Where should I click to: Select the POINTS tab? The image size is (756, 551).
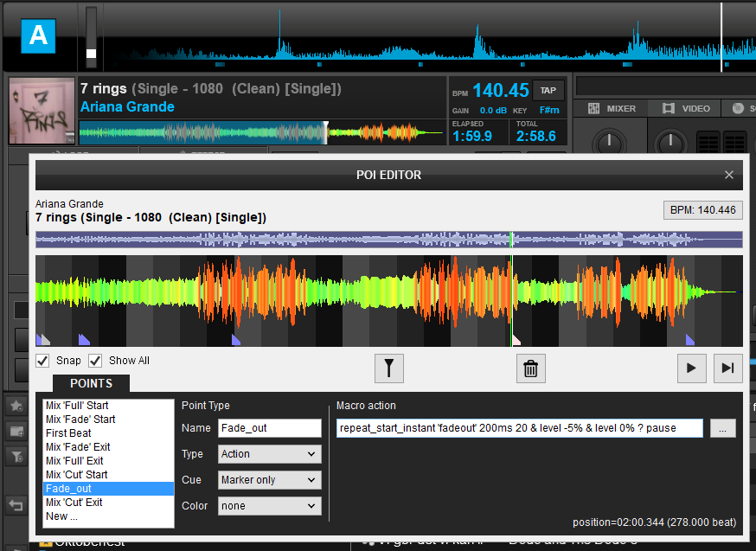[91, 383]
